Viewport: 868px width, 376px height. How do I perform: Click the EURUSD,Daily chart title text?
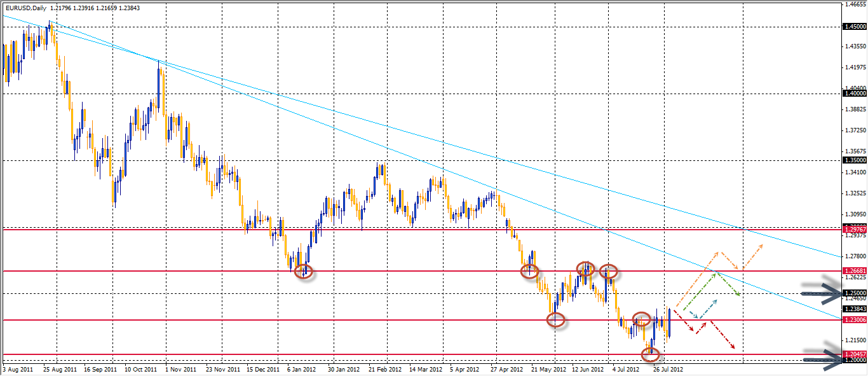(25, 8)
